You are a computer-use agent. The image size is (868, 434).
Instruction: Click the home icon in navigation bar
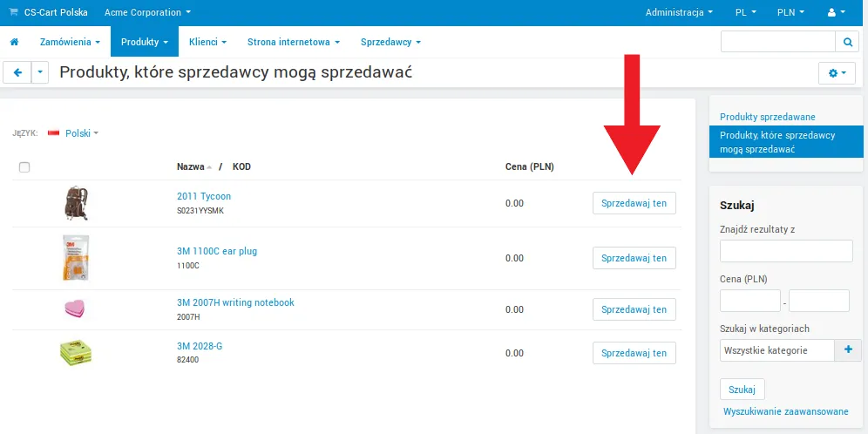[15, 42]
